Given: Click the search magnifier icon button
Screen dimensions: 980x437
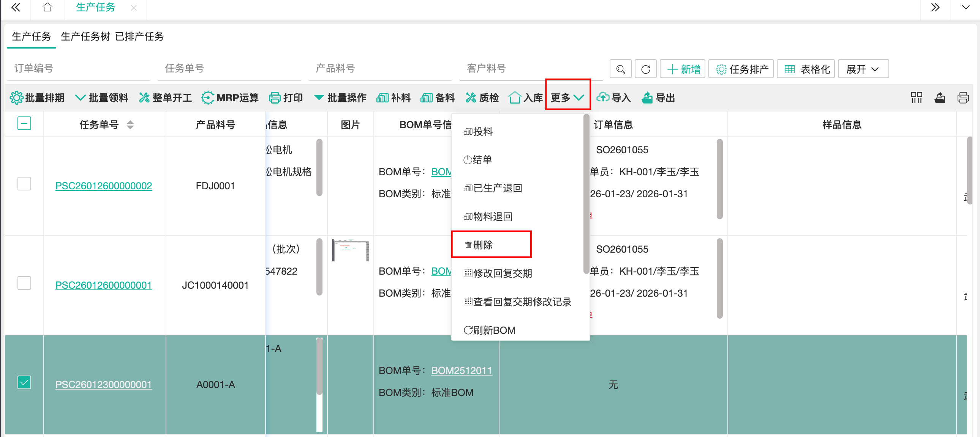Looking at the screenshot, I should click(x=620, y=69).
